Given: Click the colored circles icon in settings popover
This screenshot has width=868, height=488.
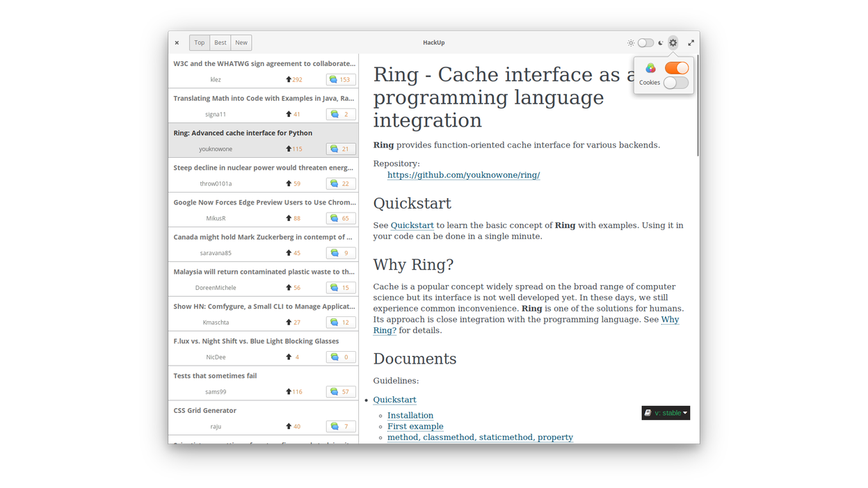Looking at the screenshot, I should point(650,67).
